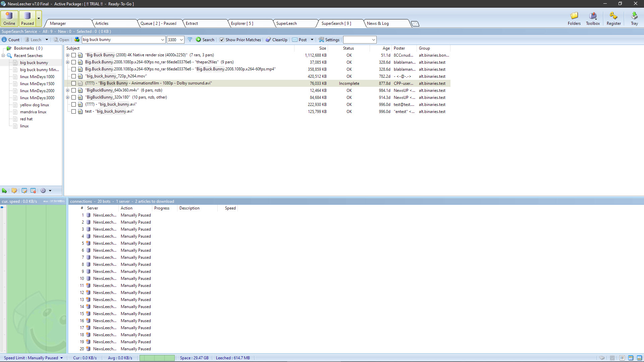
Task: Click the SPAM filter icon in status bar
Action: point(612,358)
